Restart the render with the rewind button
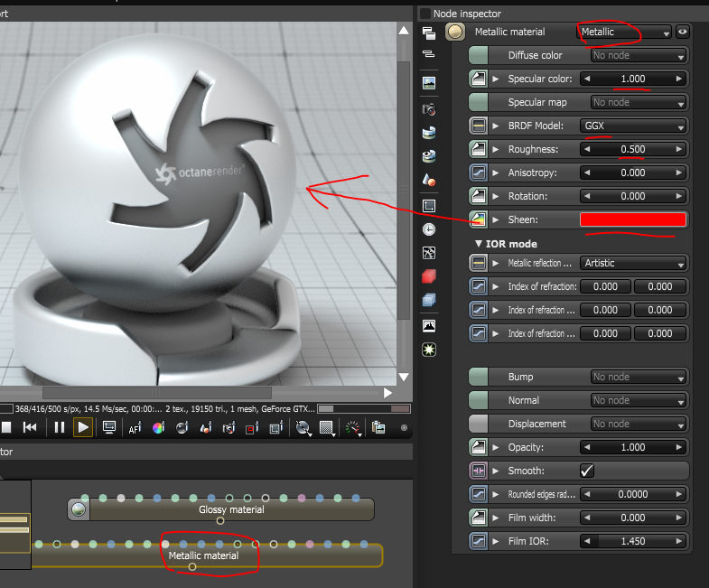The image size is (709, 588). pos(30,427)
